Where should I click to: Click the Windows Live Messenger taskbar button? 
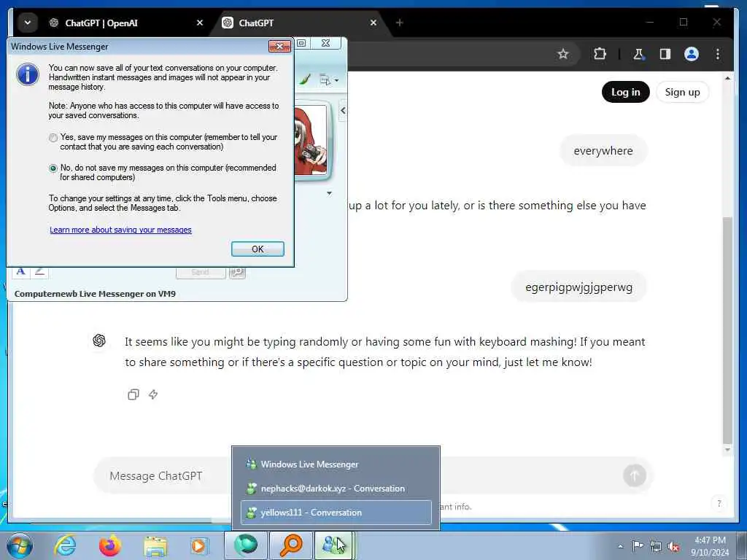click(x=333, y=545)
